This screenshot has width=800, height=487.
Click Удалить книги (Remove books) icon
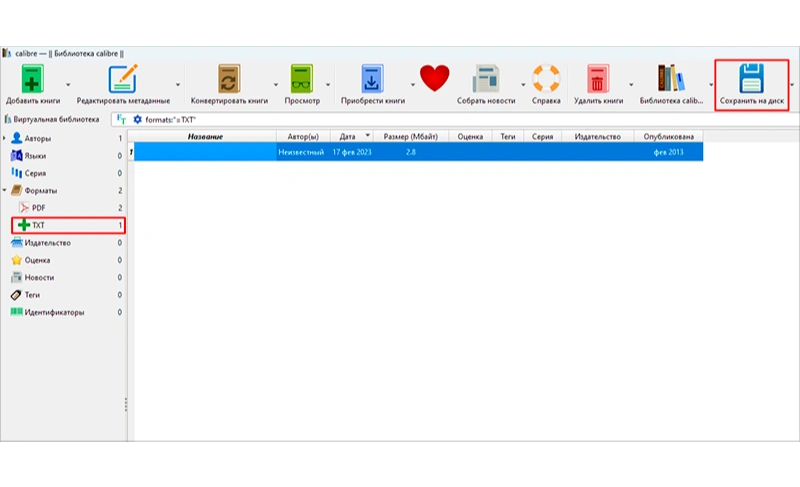[x=598, y=79]
